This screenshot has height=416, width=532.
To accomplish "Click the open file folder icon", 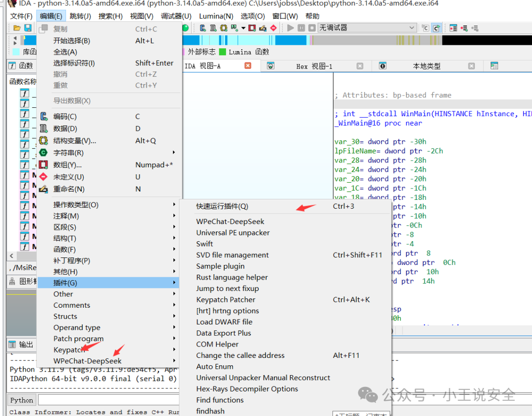I will click(x=17, y=28).
